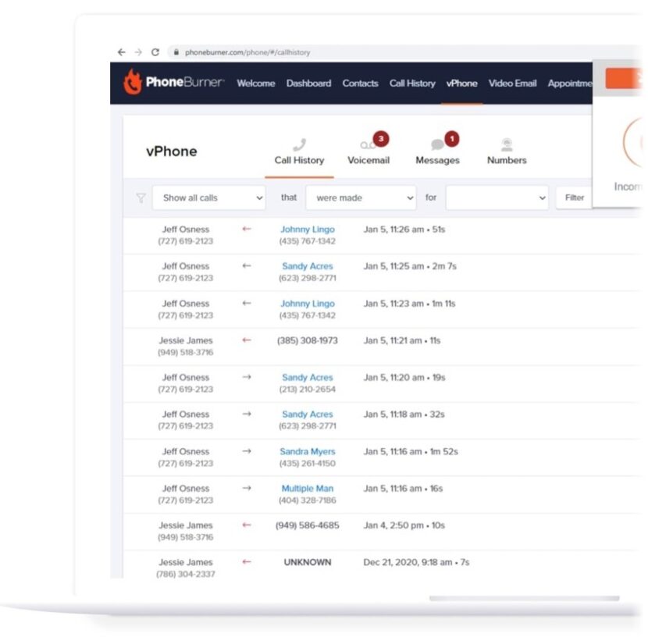Click the PhoneBurner flame logo
This screenshot has height=644, width=648.
[131, 83]
